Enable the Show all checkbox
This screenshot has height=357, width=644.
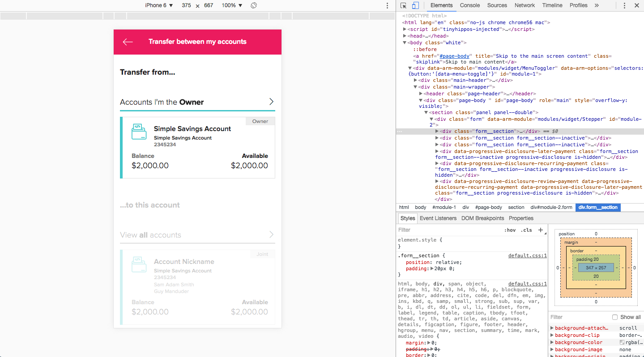615,317
